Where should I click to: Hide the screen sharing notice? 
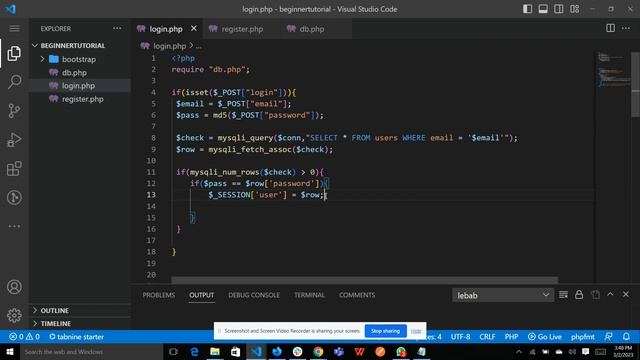416,331
